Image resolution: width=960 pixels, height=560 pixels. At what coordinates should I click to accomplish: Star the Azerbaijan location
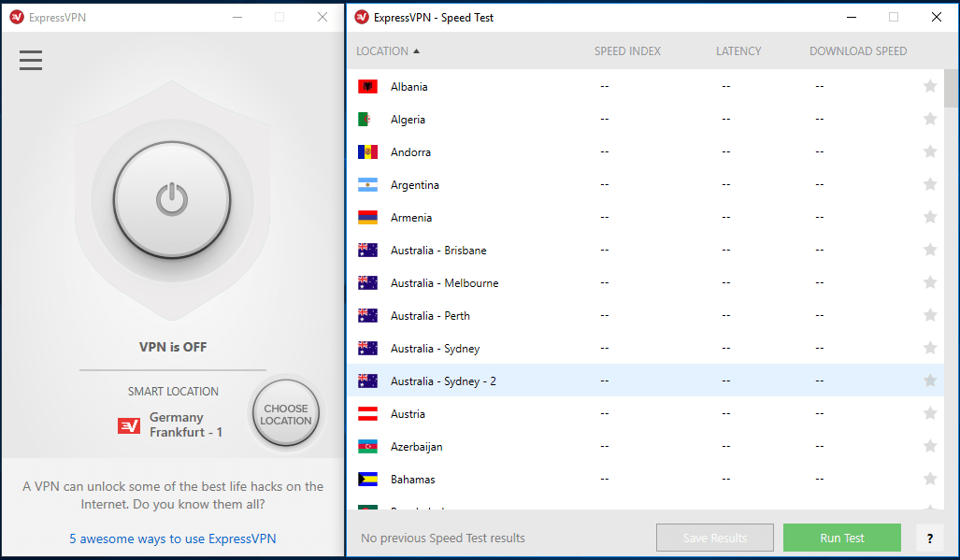pyautogui.click(x=930, y=446)
